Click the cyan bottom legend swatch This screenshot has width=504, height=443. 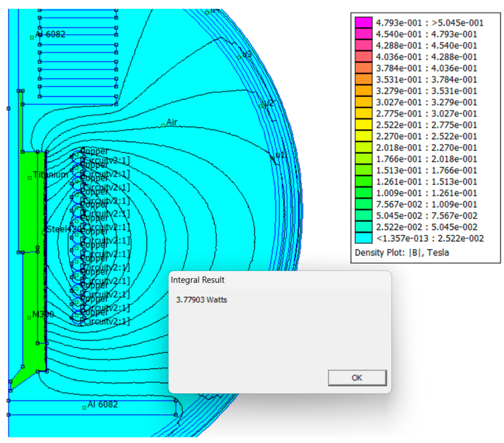363,238
